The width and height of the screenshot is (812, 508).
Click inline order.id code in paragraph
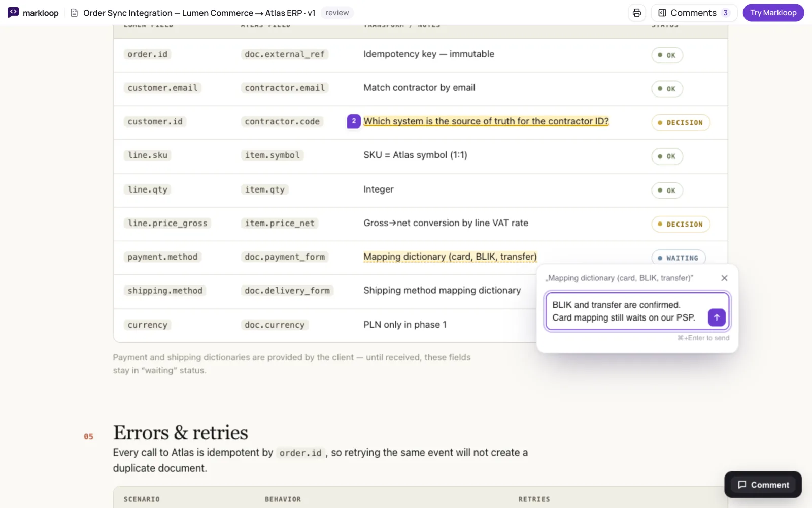tap(300, 453)
